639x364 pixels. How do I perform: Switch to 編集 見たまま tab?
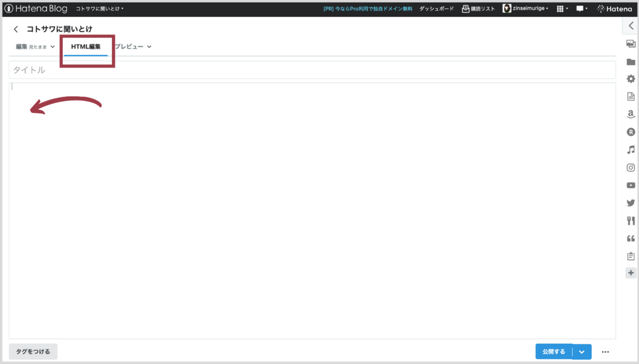tap(31, 47)
